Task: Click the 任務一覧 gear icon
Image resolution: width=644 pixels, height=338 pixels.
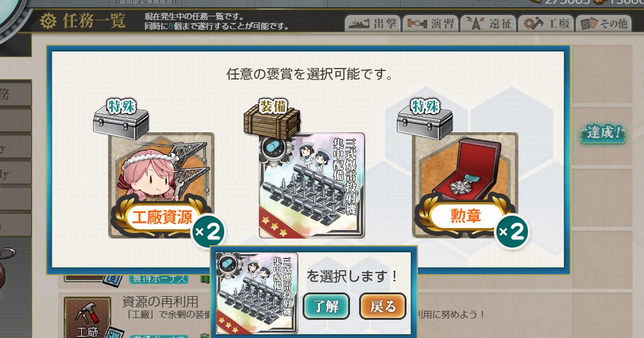Action: pos(49,21)
